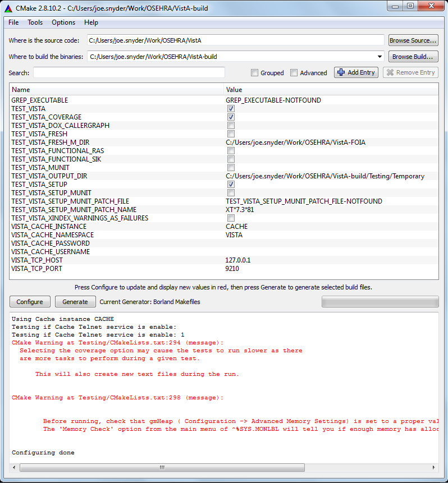This screenshot has height=483, width=448.
Task: Enable the Grouped checkbox
Action: tap(254, 73)
